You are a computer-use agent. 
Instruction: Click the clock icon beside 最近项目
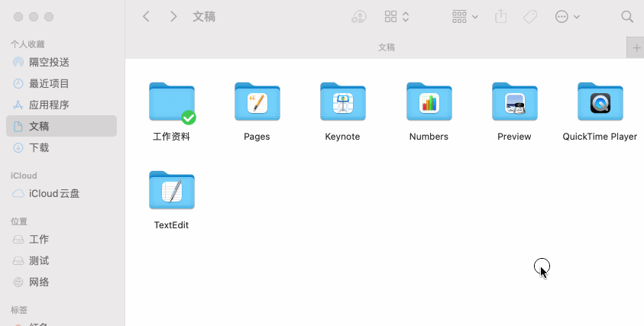pyautogui.click(x=18, y=83)
